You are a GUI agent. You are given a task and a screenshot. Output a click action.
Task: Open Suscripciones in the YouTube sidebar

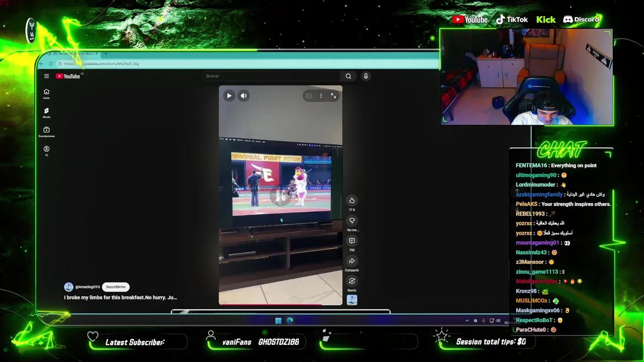[46, 132]
